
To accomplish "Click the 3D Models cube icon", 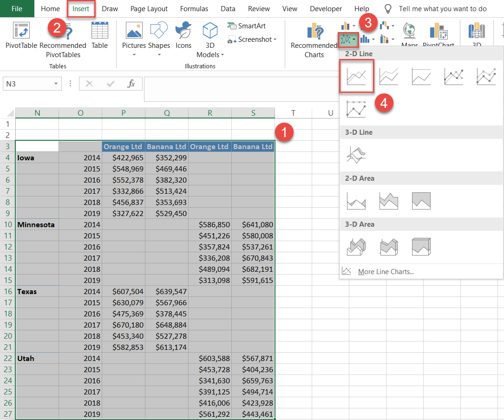I will click(x=210, y=30).
